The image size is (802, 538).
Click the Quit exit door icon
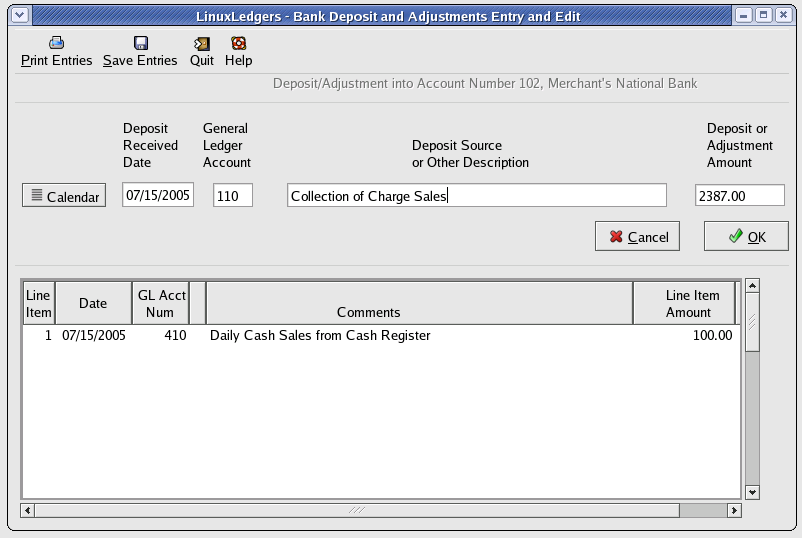[x=202, y=43]
